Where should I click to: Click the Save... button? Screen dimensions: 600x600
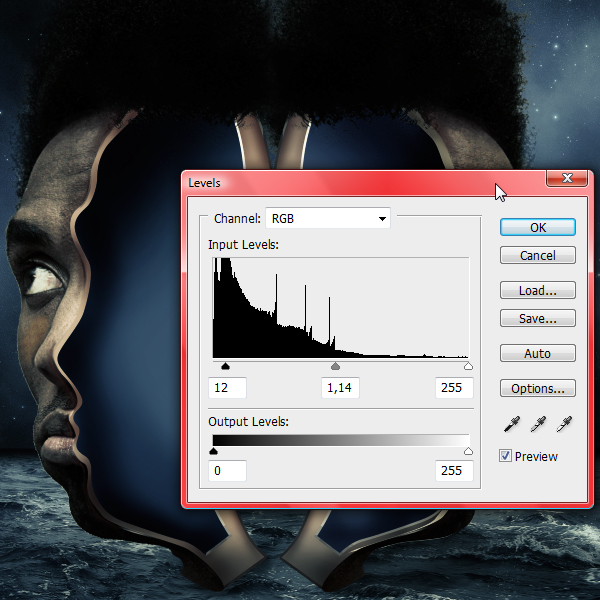pyautogui.click(x=538, y=318)
